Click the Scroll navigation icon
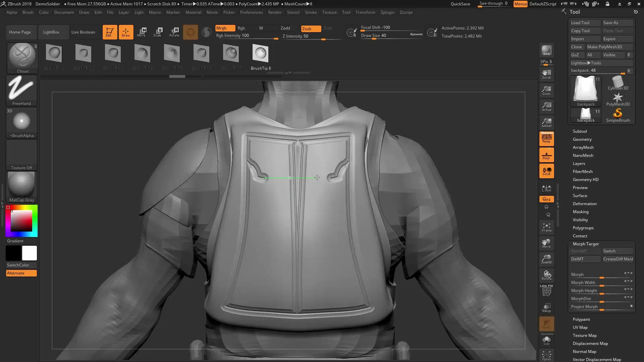 click(546, 74)
